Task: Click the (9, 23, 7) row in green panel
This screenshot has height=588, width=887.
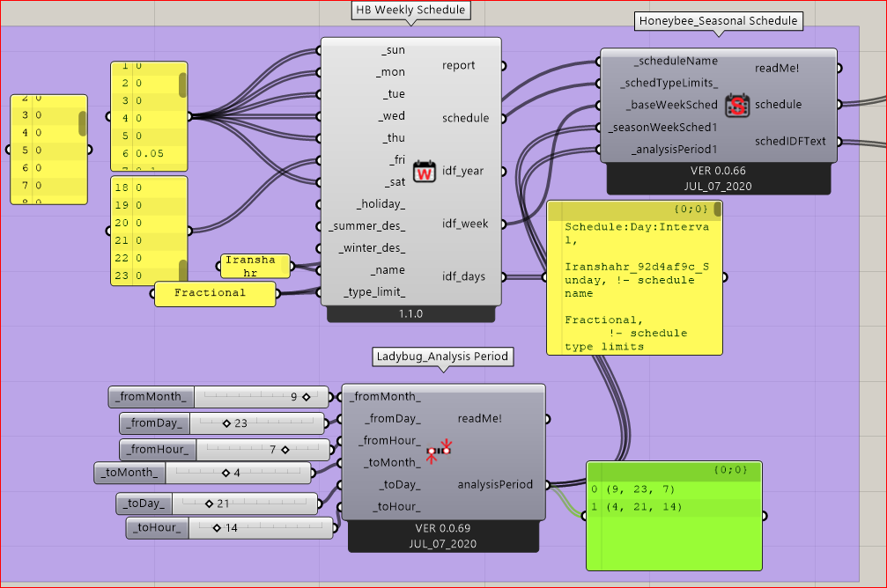Action: coord(674,489)
